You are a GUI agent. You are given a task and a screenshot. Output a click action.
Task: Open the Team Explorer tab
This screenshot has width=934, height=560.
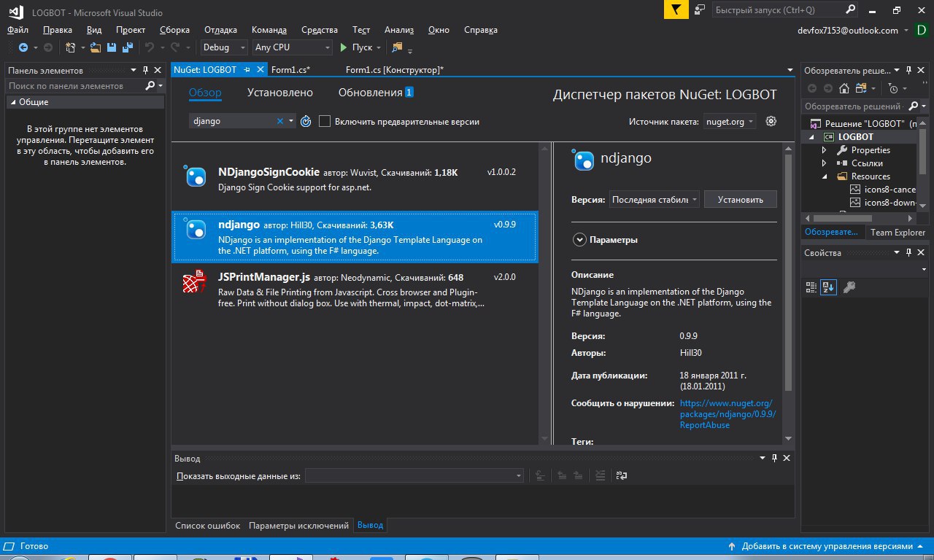[898, 233]
